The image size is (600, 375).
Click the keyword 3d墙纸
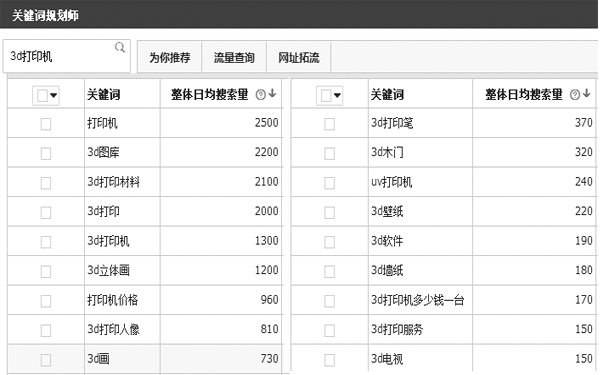coord(387,270)
